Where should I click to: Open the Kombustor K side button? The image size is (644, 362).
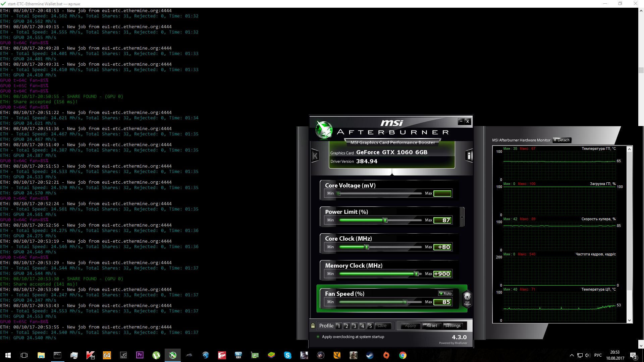pos(315,156)
